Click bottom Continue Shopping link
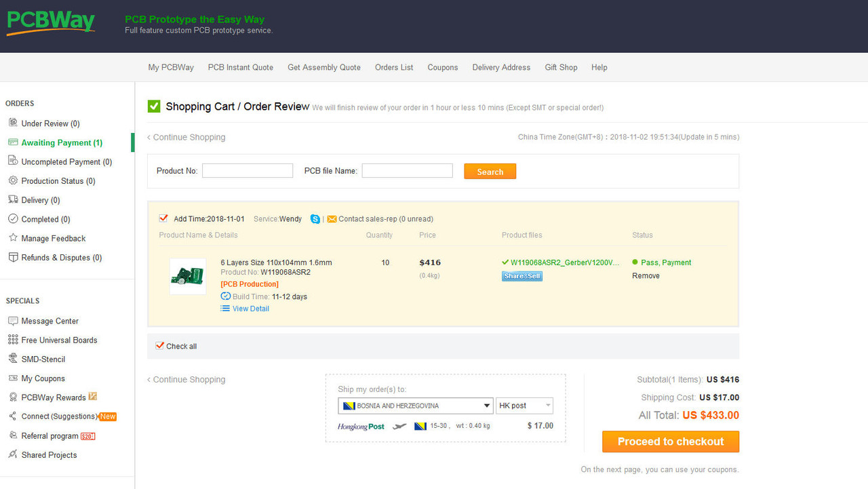 click(x=186, y=380)
